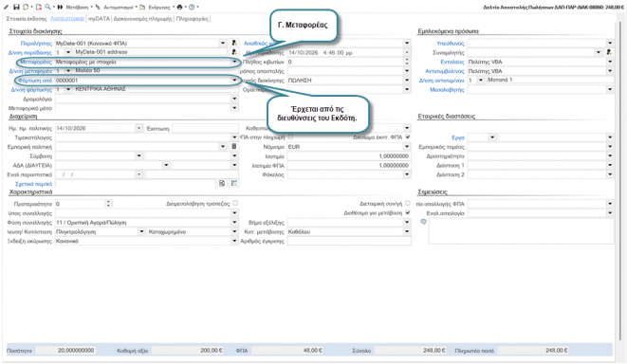627x364 pixels.
Task: Open the Αυτοματισμοί toolbar menu
Action: [x=118, y=7]
